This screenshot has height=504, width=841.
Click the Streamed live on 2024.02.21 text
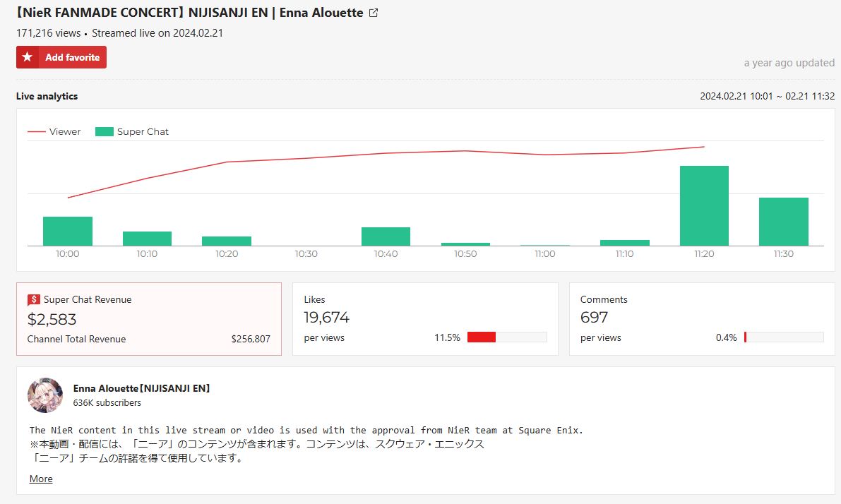pyautogui.click(x=157, y=33)
